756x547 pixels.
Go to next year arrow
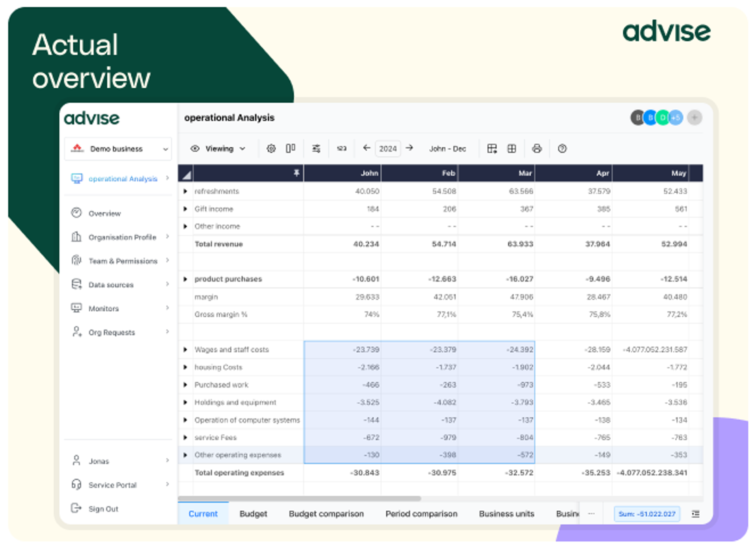[x=409, y=148]
